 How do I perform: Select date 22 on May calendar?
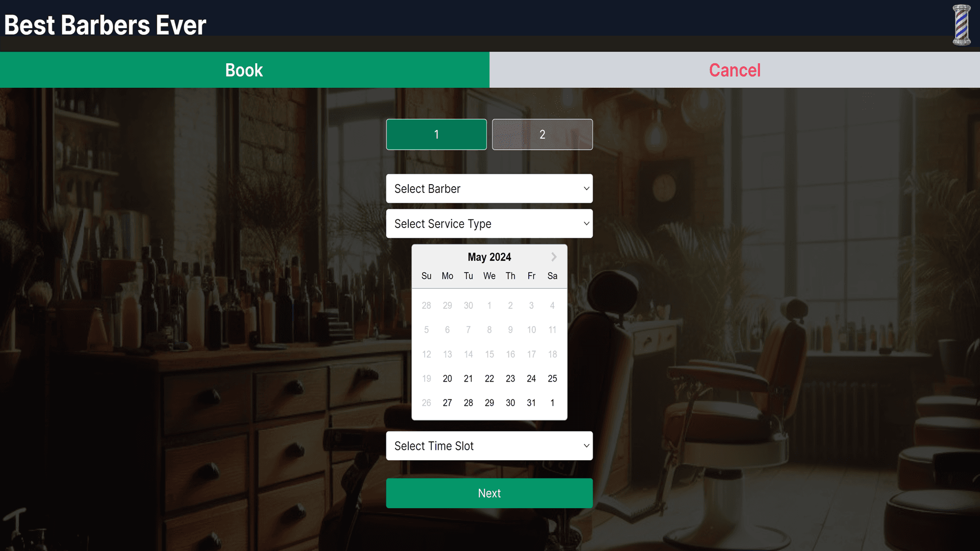(x=489, y=378)
